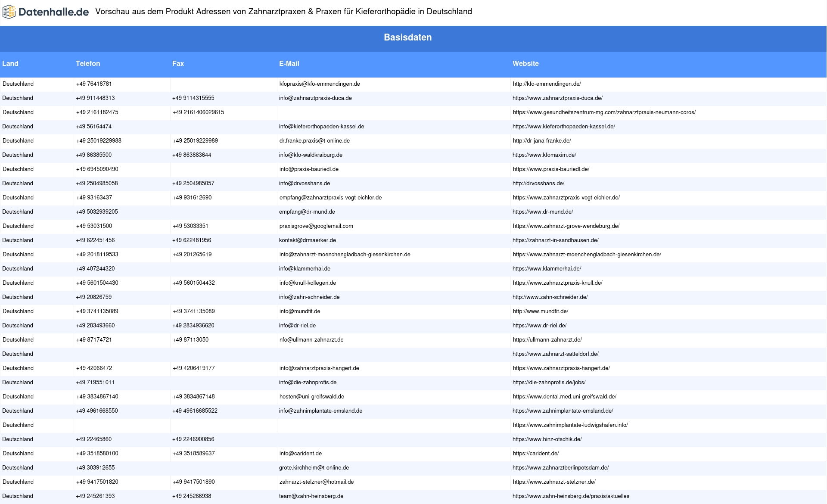Select phone number +49 911448313
The width and height of the screenshot is (827, 504).
[95, 98]
